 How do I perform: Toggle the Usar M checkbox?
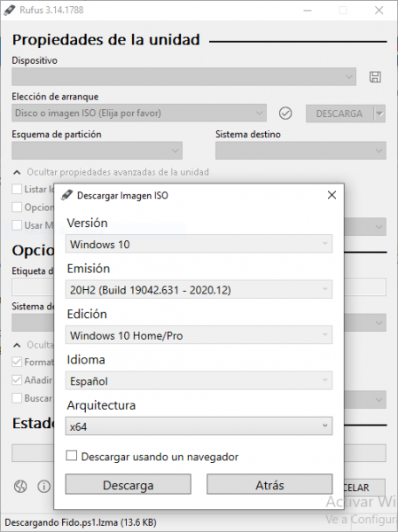17,225
